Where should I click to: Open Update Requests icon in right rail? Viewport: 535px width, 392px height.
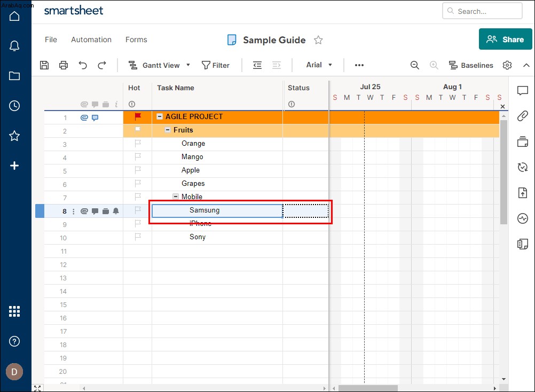(522, 167)
